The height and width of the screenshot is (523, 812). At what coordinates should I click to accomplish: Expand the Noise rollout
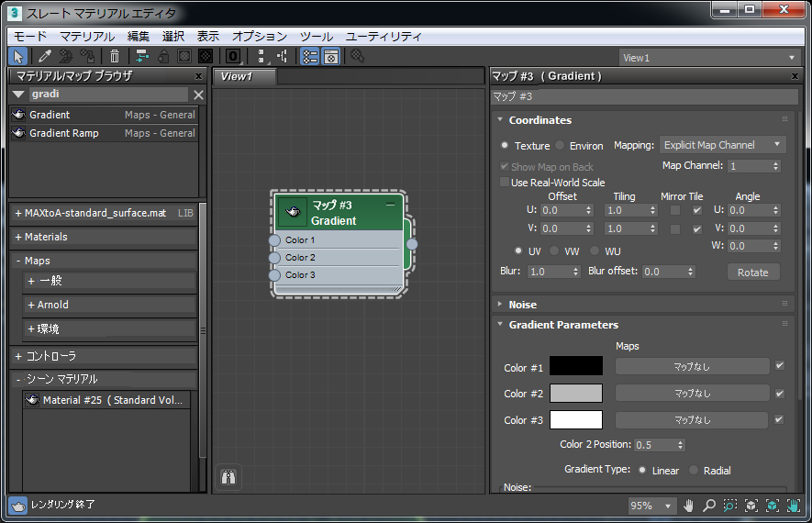[500, 304]
